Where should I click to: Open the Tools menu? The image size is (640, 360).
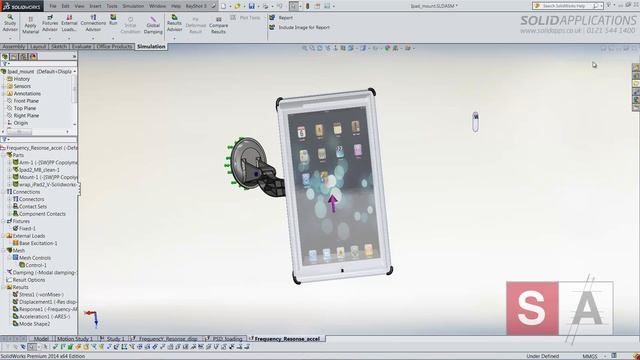[112, 6]
